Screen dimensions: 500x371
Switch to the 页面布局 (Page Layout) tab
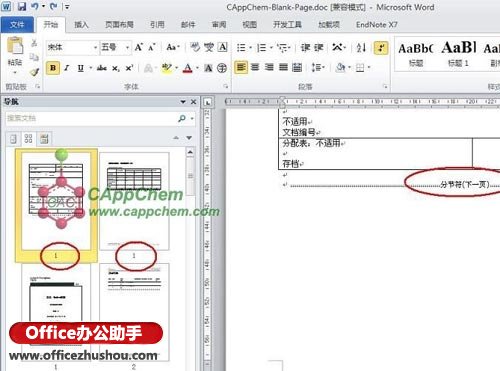[x=119, y=24]
